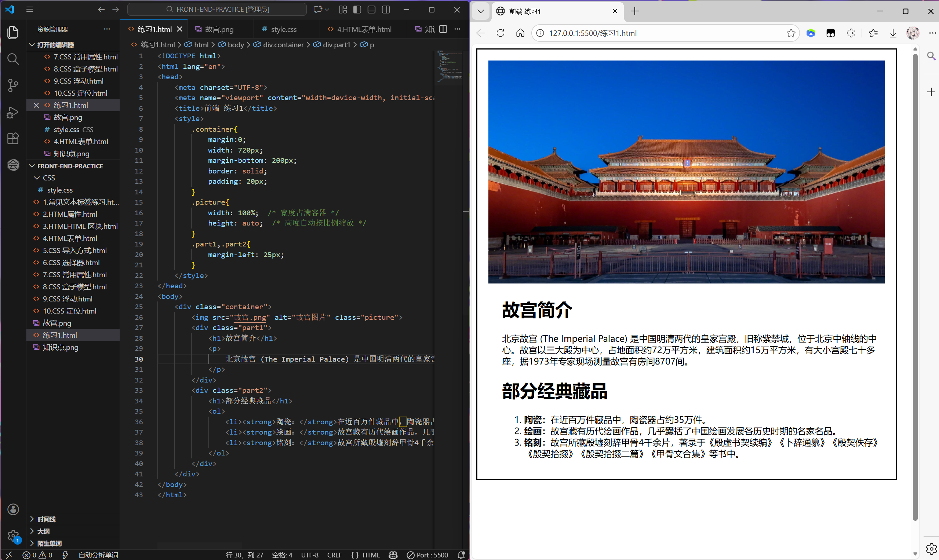Open the Search view in activity bar

click(x=13, y=59)
